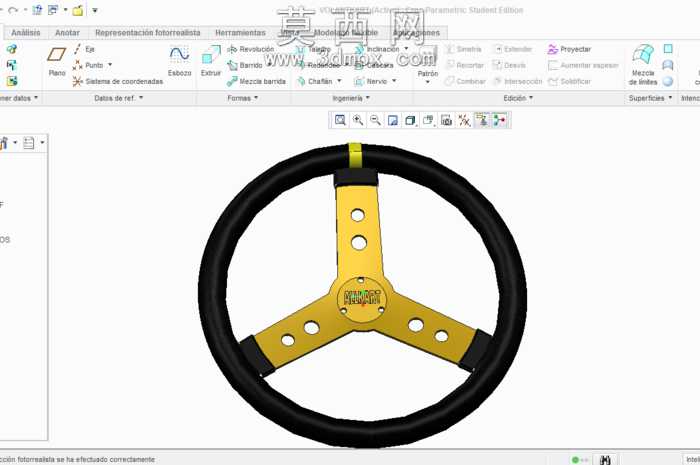Click the repaint view icon

[x=393, y=120]
